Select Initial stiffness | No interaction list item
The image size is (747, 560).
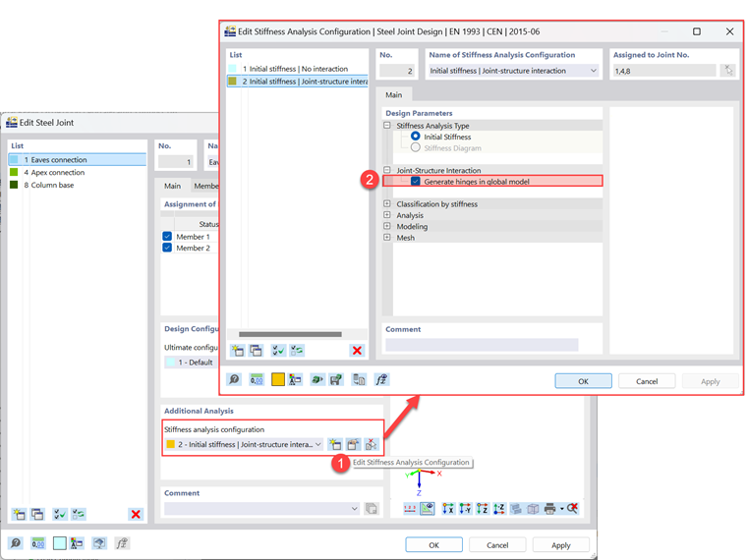(297, 69)
